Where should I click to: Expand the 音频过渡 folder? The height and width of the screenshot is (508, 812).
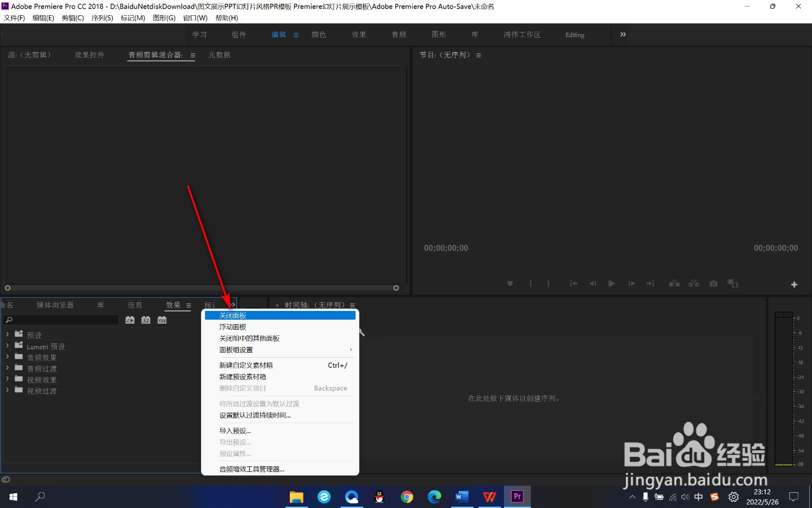tap(7, 367)
